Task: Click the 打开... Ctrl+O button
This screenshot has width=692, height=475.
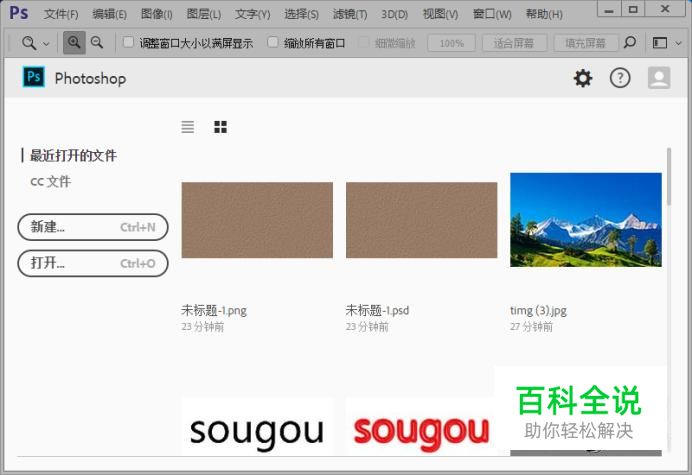Action: (93, 263)
